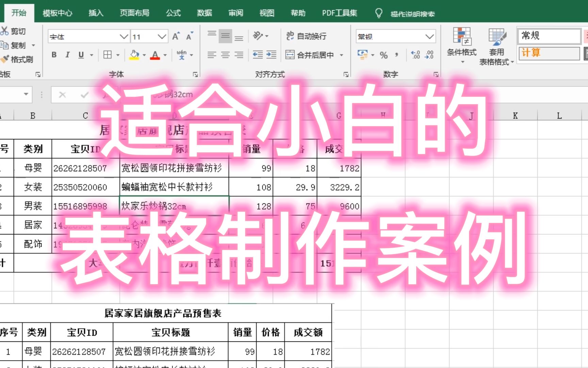Decrease font size with small A icon

click(189, 36)
